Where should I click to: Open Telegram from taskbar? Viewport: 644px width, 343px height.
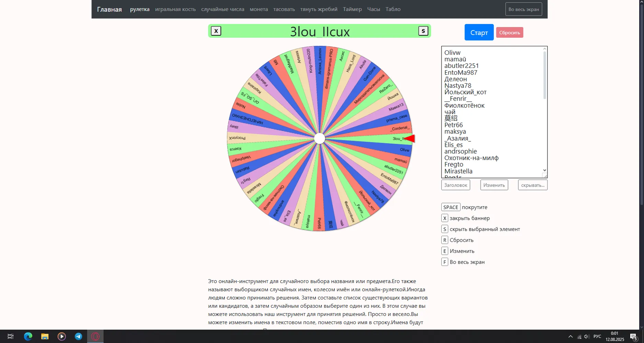(78, 336)
